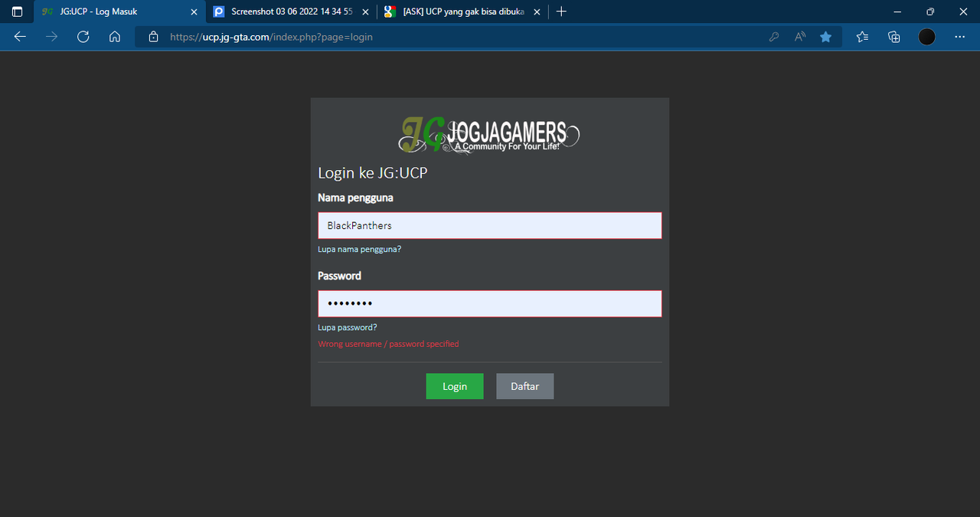
Task: Open browser profile avatar
Action: coord(926,36)
